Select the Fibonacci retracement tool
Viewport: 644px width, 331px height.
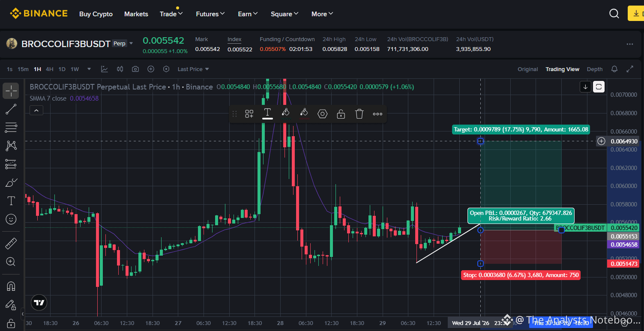pos(11,128)
